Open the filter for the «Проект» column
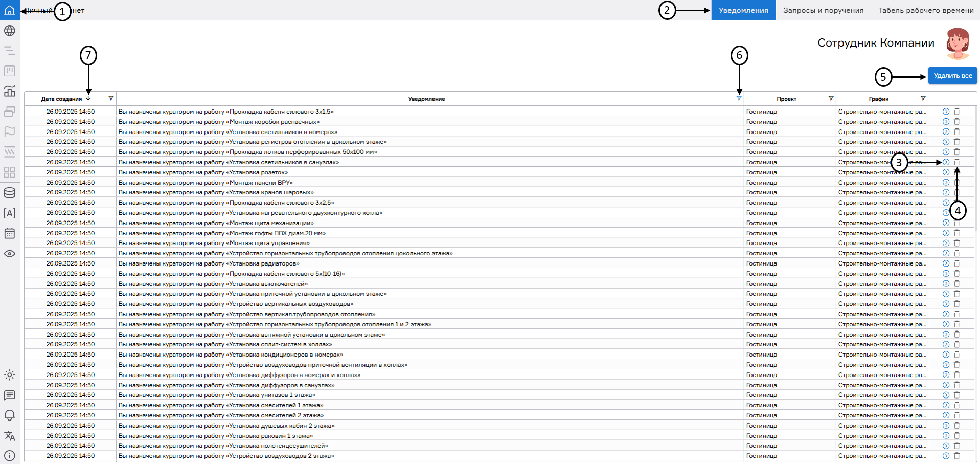980x464 pixels. (831, 98)
